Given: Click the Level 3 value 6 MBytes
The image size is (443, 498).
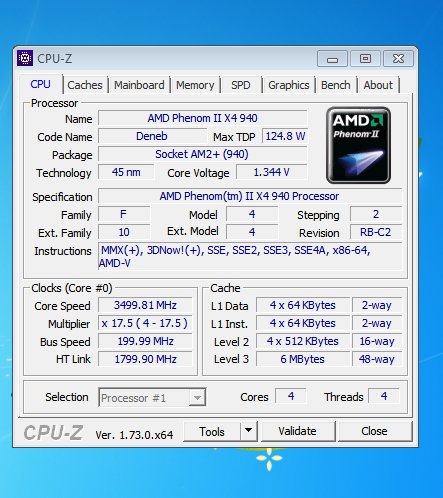Looking at the screenshot, I should pyautogui.click(x=303, y=359).
